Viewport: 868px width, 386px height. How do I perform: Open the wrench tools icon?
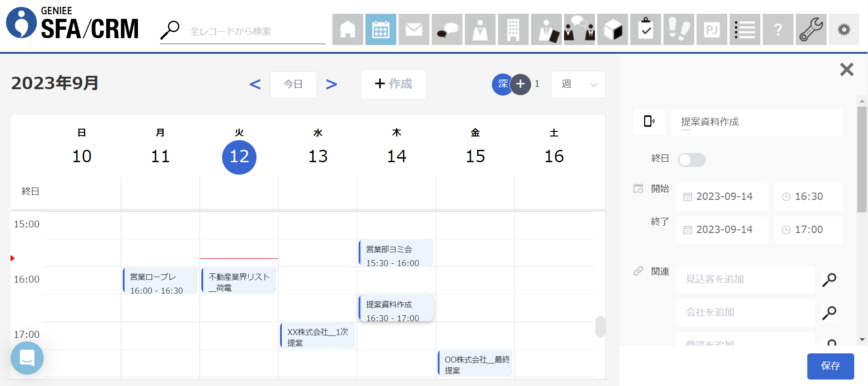click(x=811, y=29)
